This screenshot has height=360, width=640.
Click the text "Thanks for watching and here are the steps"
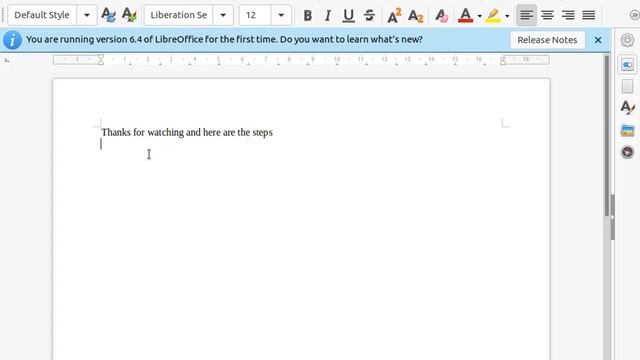click(x=187, y=132)
